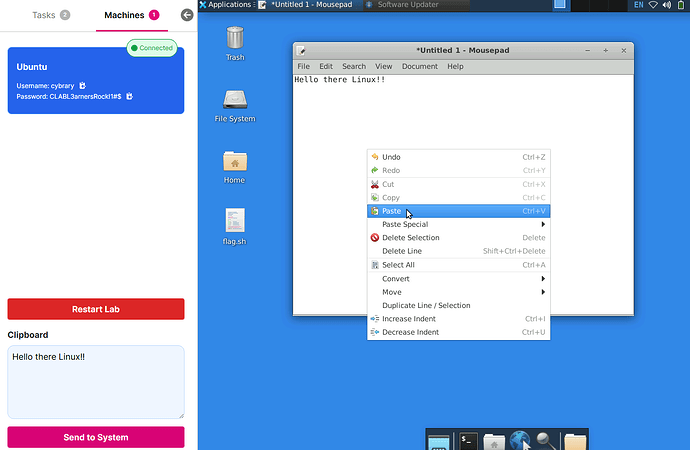
Task: Collapse the side panel with arrow button
Action: click(x=186, y=15)
